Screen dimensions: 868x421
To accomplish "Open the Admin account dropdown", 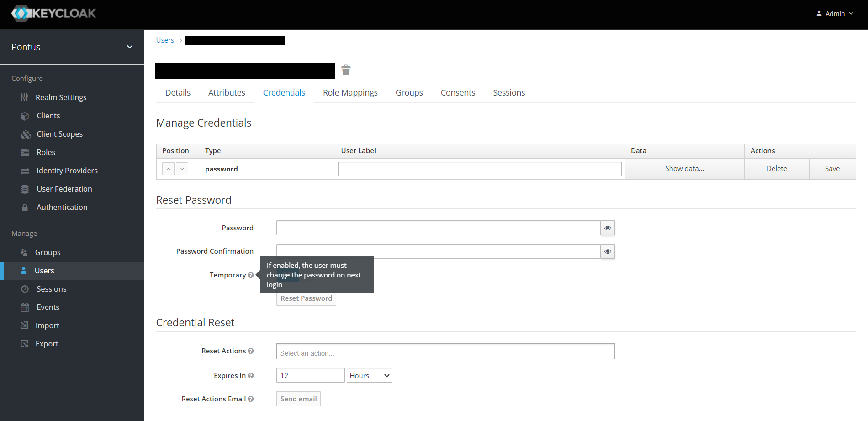I will [835, 14].
